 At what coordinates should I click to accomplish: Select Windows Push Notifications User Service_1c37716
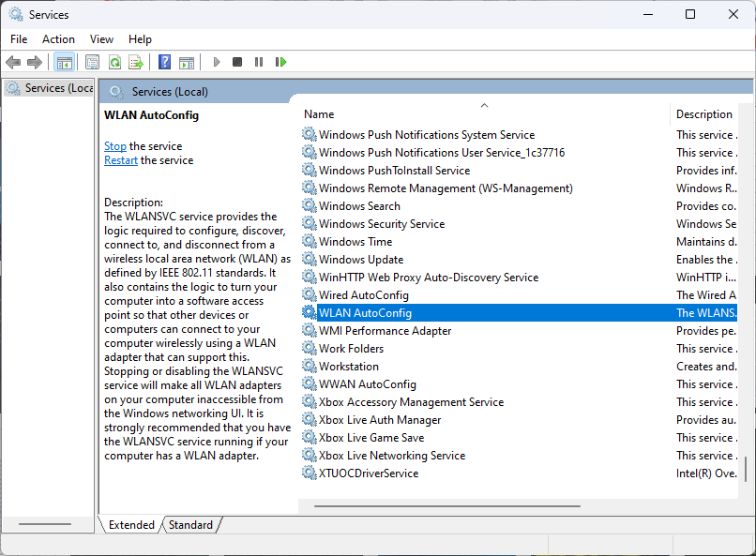click(x=442, y=153)
